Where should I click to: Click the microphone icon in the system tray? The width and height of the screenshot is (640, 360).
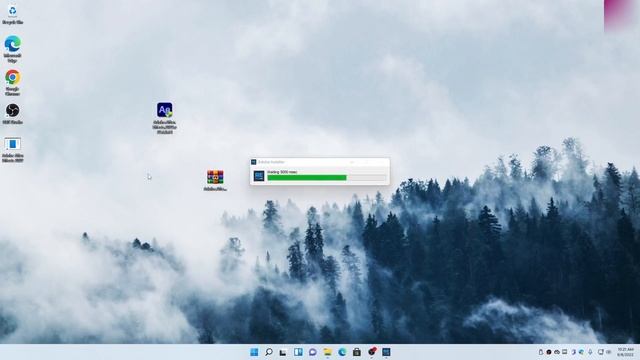click(590, 352)
